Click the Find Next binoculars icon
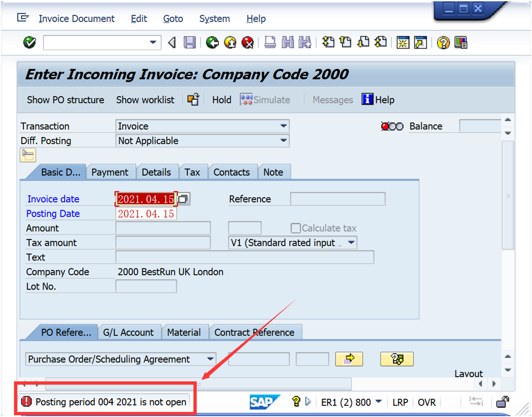The image size is (532, 417). 305,43
